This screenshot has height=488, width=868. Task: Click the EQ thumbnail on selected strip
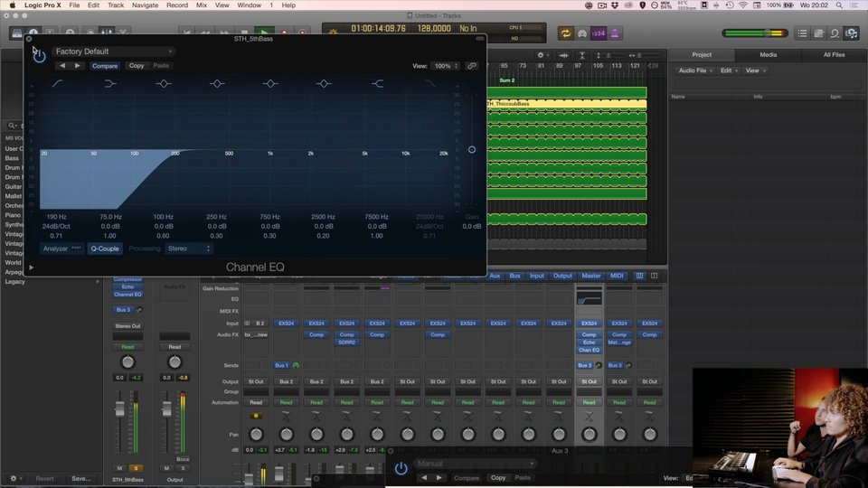[589, 299]
